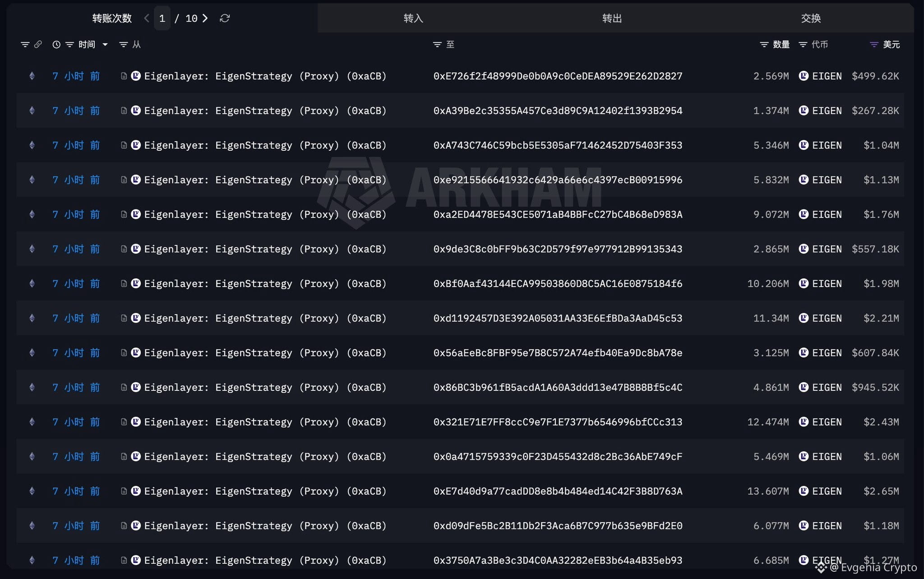Click Eigenlayer entity logo in $2.43M row
The image size is (924, 579).
tap(136, 422)
